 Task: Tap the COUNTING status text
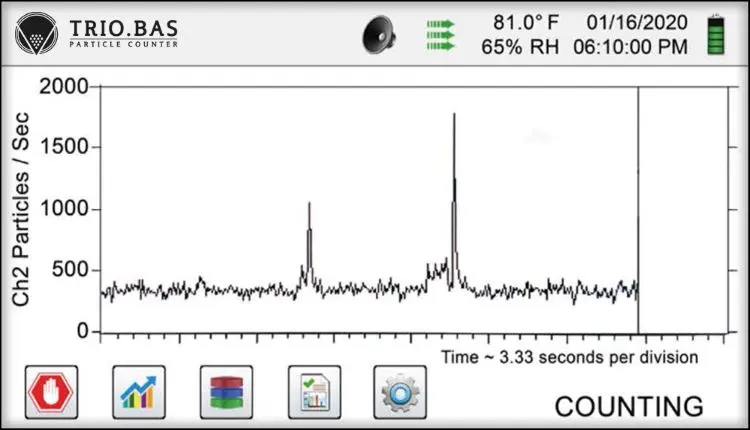tap(629, 407)
